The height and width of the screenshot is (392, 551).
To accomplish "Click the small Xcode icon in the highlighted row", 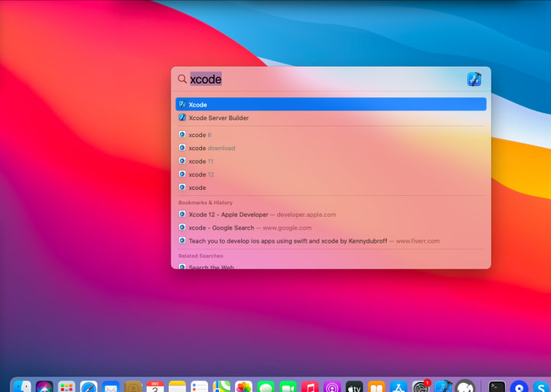I will [182, 104].
